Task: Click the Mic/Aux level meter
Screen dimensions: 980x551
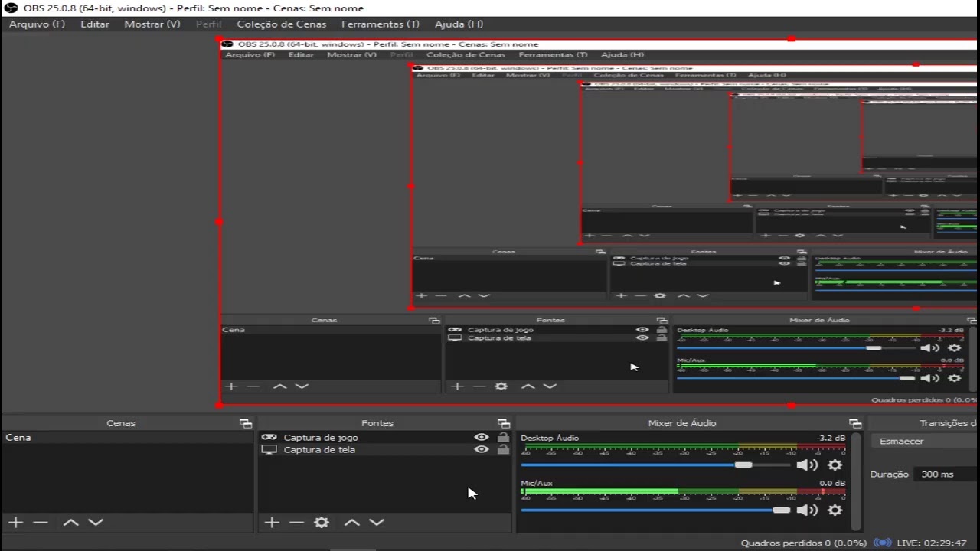Action: 683,492
